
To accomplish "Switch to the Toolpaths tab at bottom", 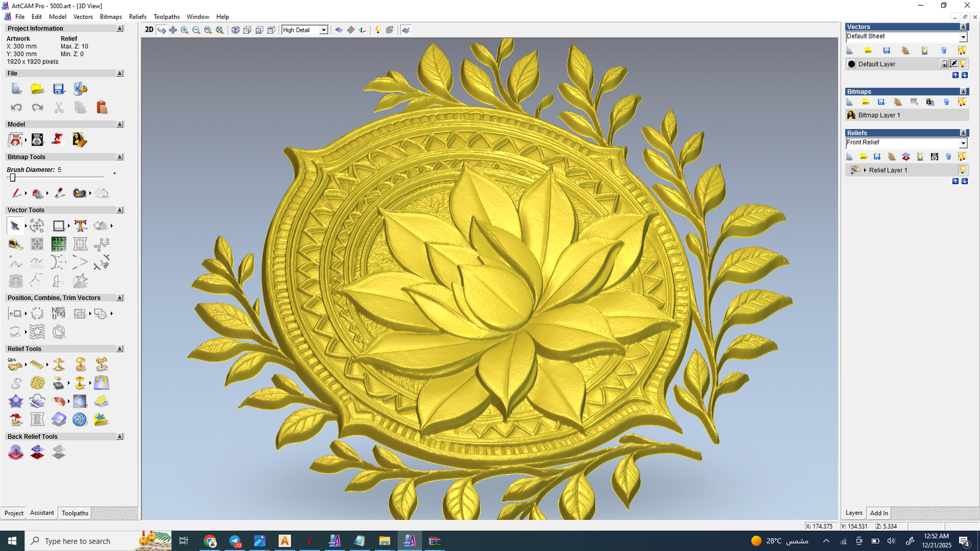I will point(75,513).
